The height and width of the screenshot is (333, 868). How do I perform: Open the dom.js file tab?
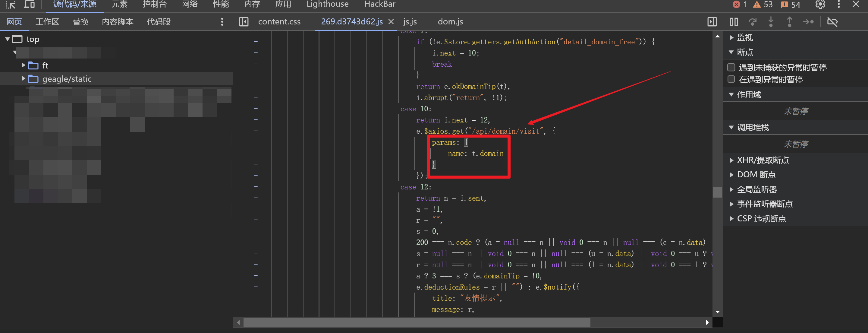[450, 22]
